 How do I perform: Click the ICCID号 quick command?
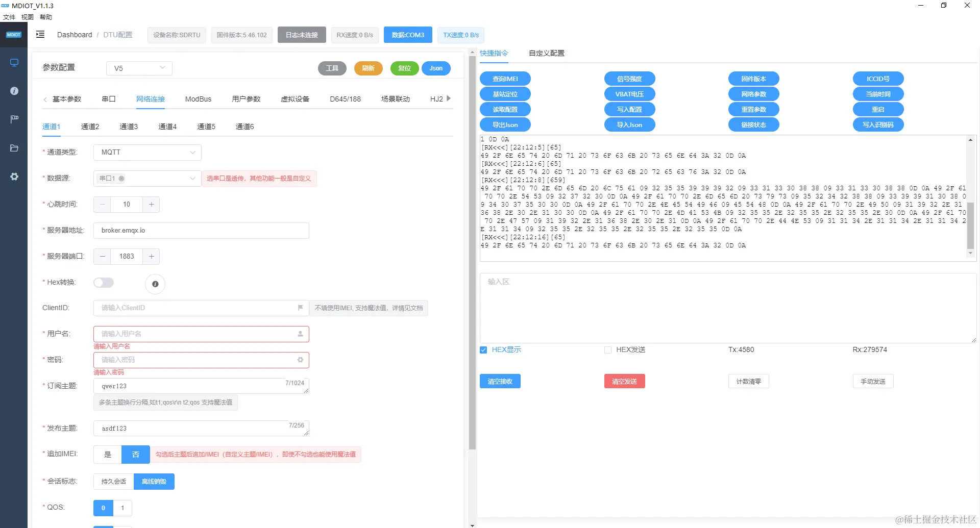878,79
